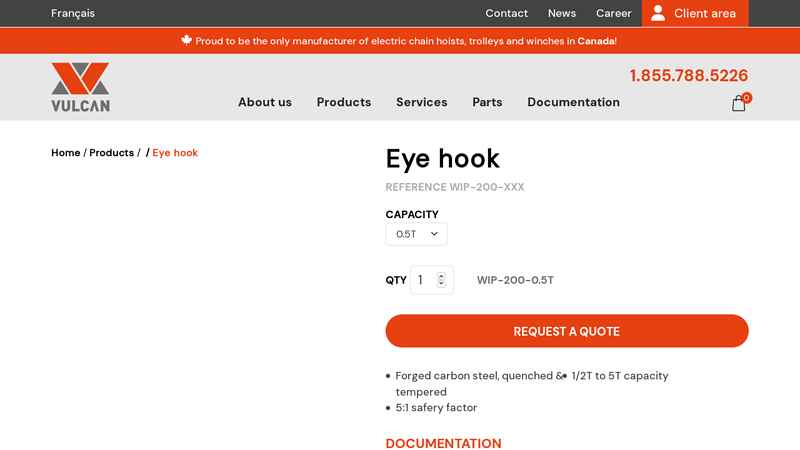The height and width of the screenshot is (450, 800).
Task: Open the Client area
Action: click(x=695, y=13)
